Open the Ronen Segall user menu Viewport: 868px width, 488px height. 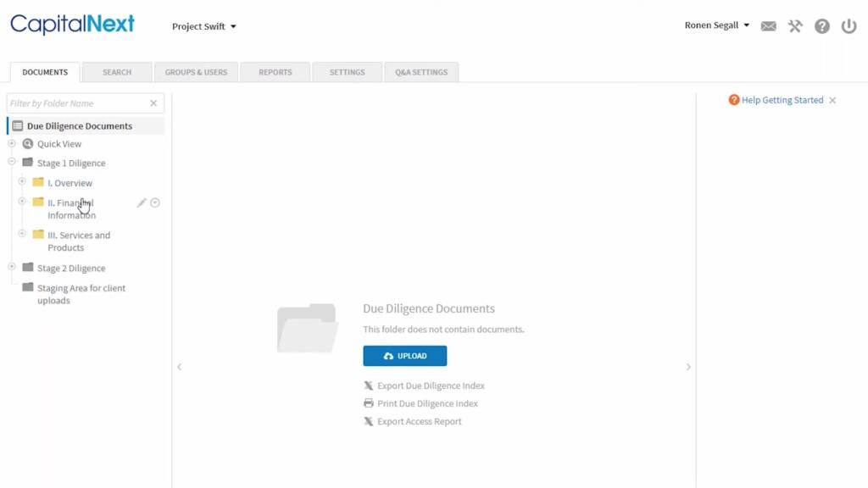click(716, 25)
